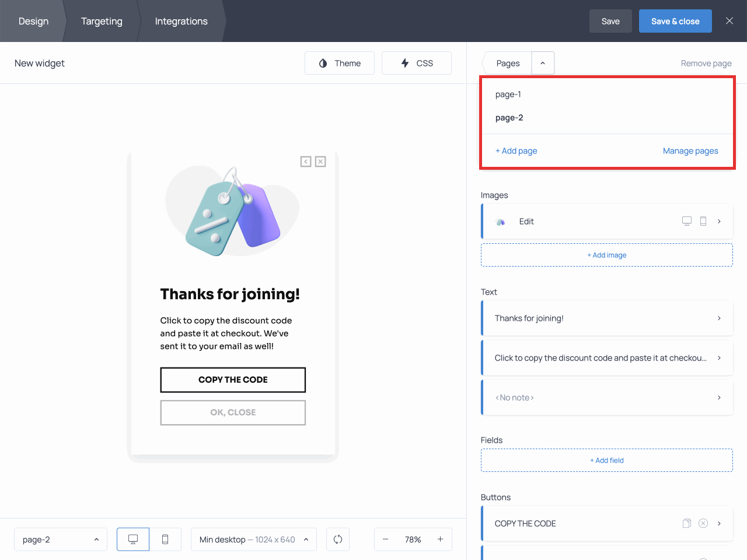Click the Save & close button
Image resolution: width=747 pixels, height=560 pixels.
(675, 21)
